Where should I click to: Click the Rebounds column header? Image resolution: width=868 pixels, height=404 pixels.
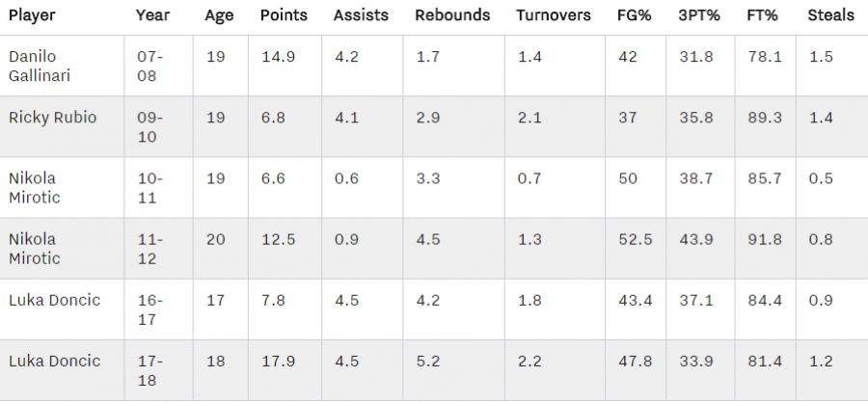click(x=452, y=15)
